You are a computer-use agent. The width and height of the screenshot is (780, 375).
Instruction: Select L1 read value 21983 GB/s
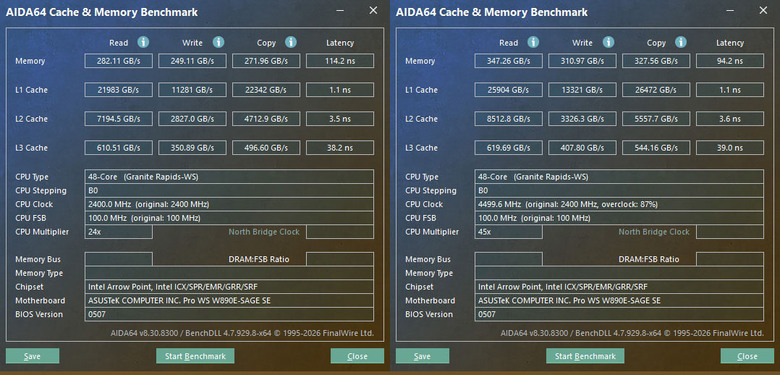coord(118,90)
